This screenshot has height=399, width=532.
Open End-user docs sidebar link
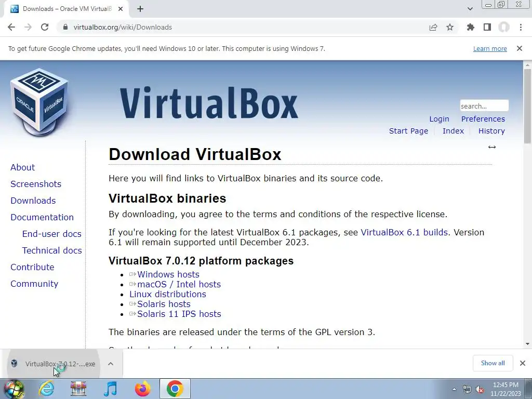coord(52,234)
